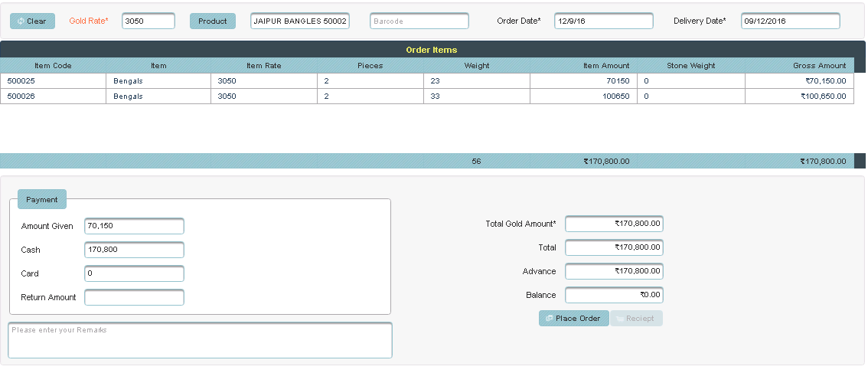This screenshot has width=868, height=373.
Task: Select item code 500025 row
Action: [53, 80]
